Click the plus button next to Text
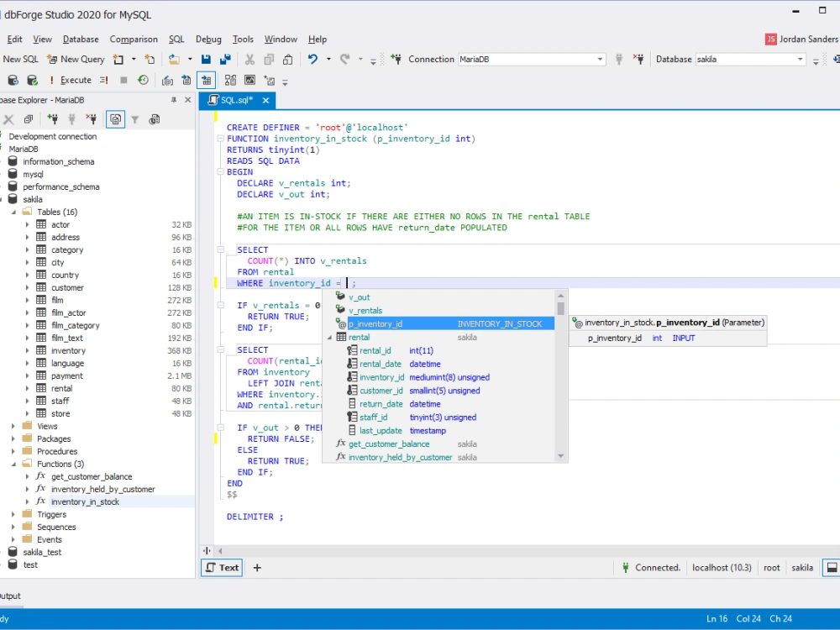Screen dimensions: 840x630 coord(257,568)
